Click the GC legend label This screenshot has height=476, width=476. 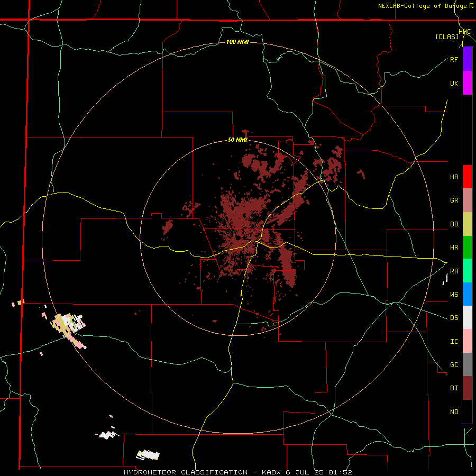454,364
